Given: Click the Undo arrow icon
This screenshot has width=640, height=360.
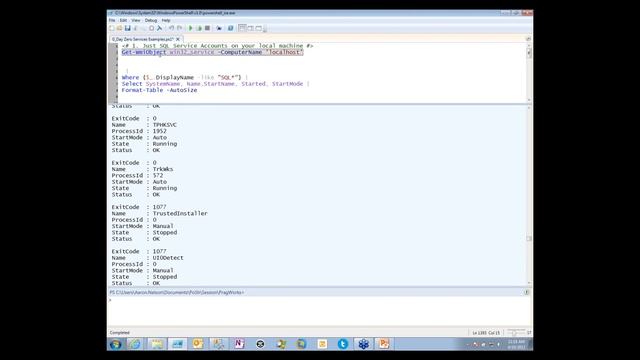Looking at the screenshot, I should [x=171, y=28].
